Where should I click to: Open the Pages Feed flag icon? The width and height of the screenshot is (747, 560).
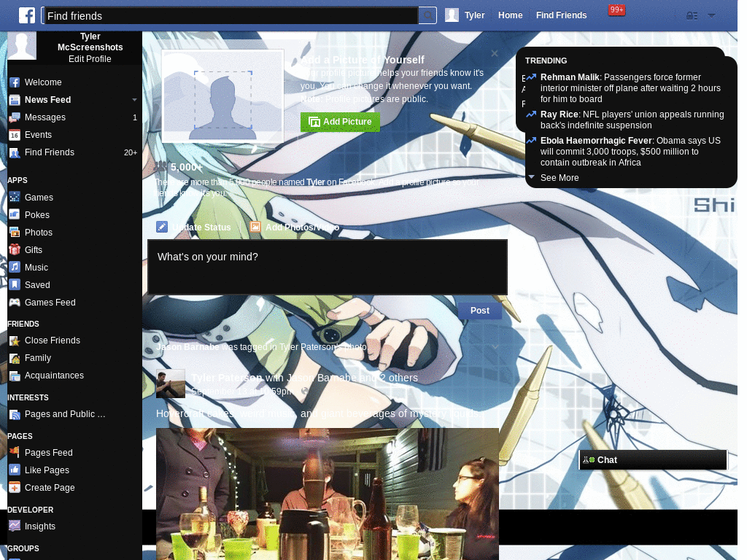(15, 452)
